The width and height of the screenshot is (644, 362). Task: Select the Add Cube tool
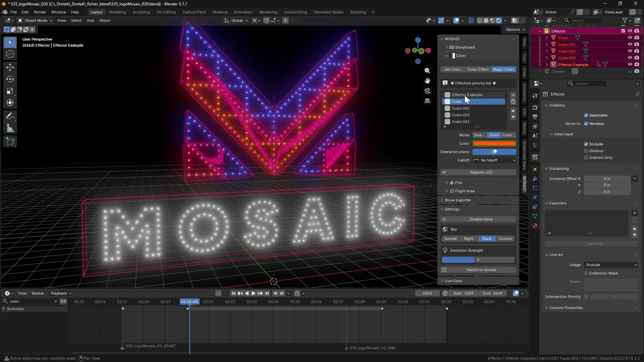pos(10,141)
